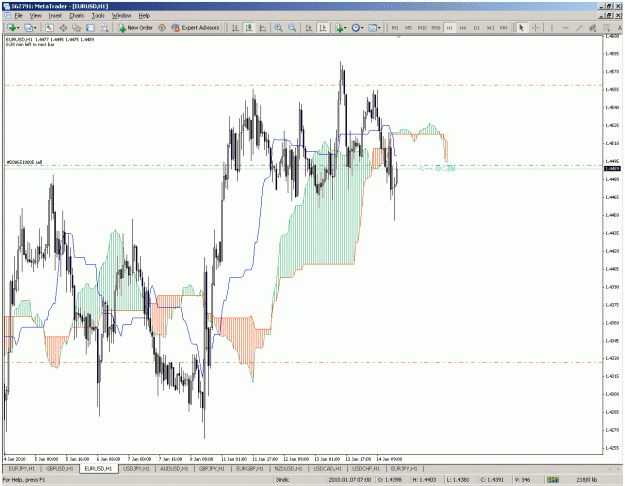Open the Window menu
625x486 pixels.
pyautogui.click(x=121, y=16)
